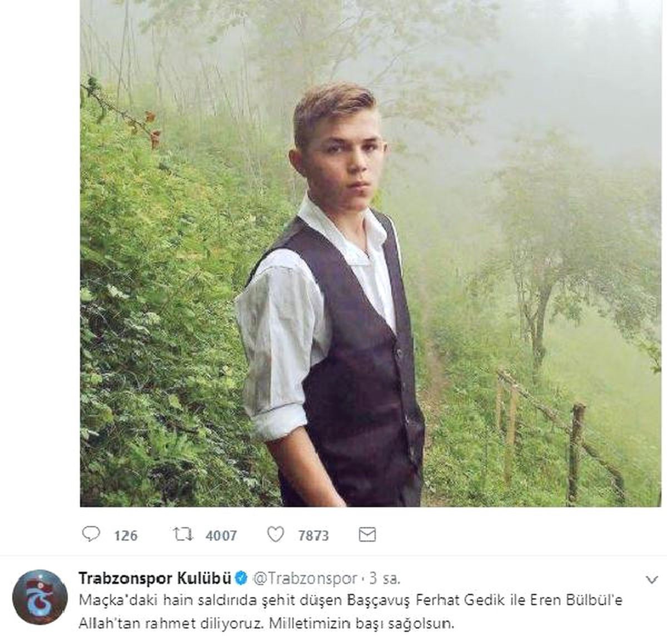Click the second tweet line Allah'tan rahmet
This screenshot has width=667, height=644.
(x=267, y=623)
